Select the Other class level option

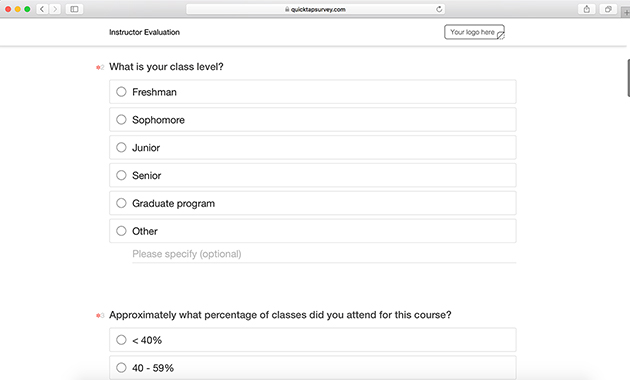pos(313,231)
